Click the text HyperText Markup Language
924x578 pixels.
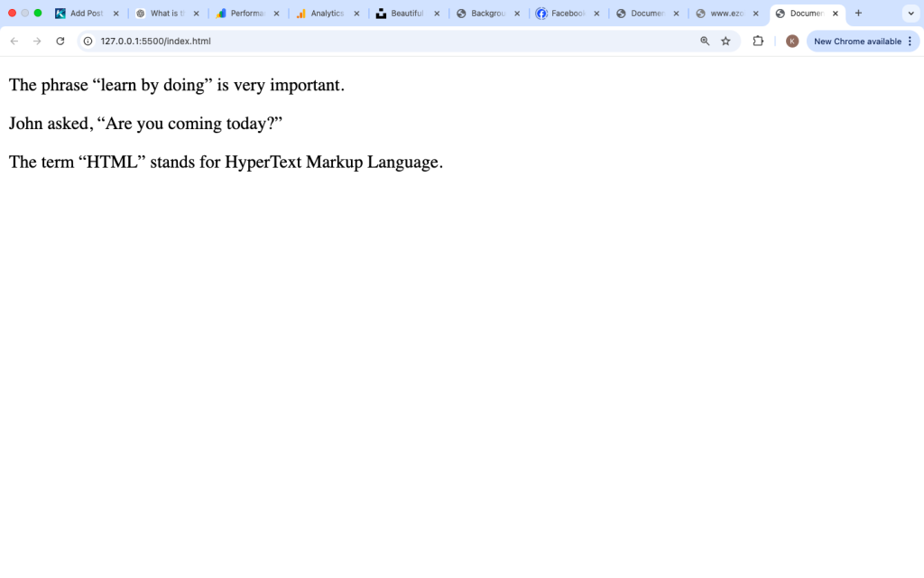[332, 162]
